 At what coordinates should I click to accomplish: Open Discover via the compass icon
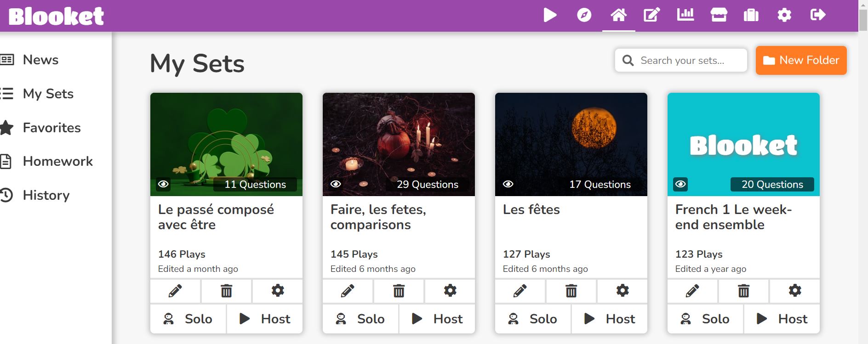click(584, 15)
